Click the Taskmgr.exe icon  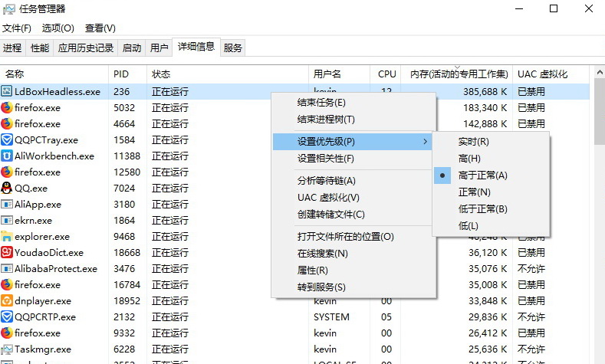(x=7, y=349)
